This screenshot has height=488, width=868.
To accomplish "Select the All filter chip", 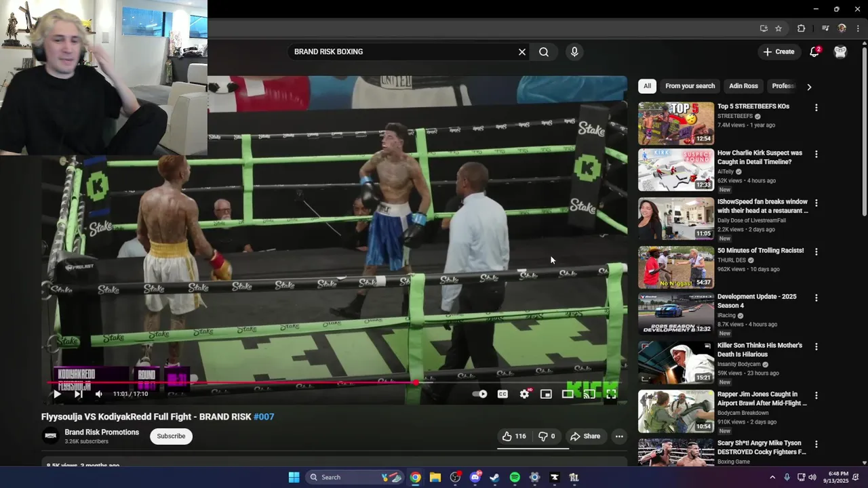I will click(647, 86).
